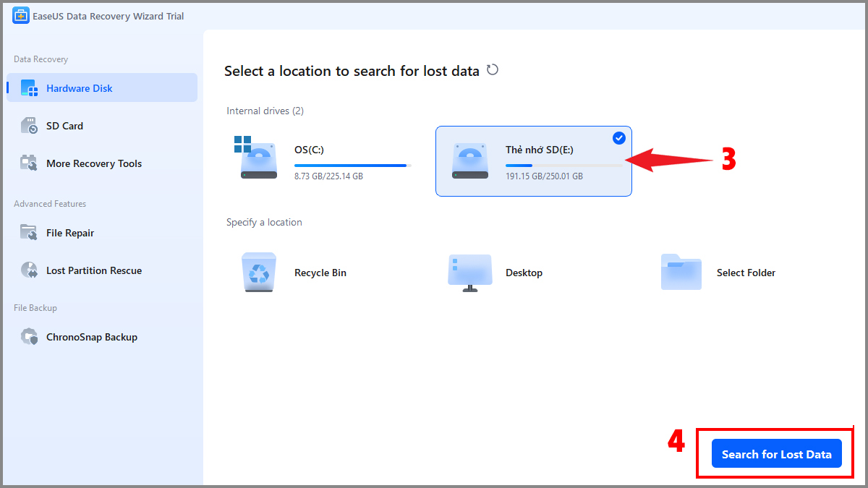
Task: Click the Internal drives (2) label
Action: click(265, 111)
